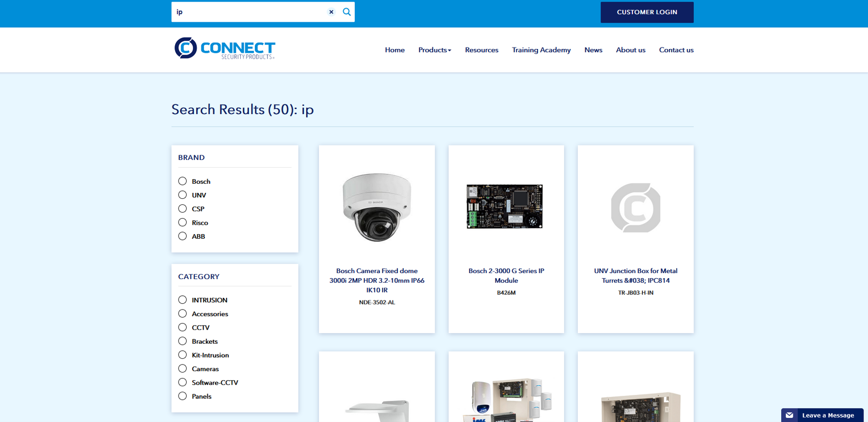The height and width of the screenshot is (422, 868).
Task: Click the white bracket product image
Action: [377, 410]
